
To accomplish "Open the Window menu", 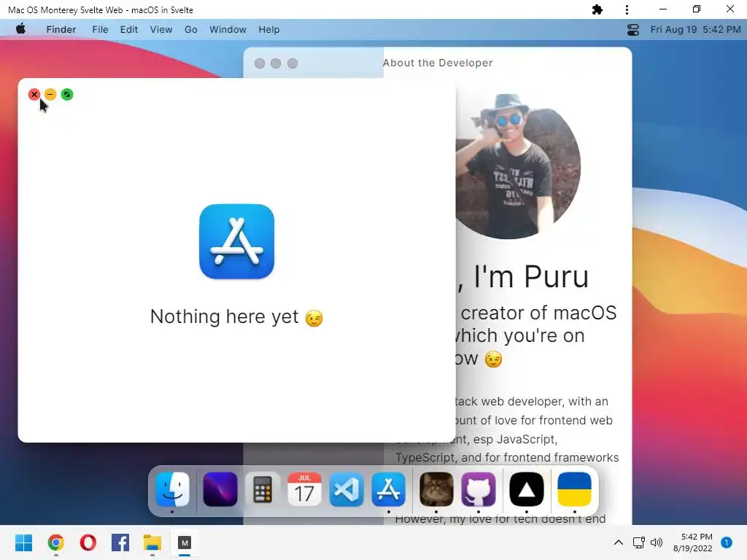I will tap(228, 29).
